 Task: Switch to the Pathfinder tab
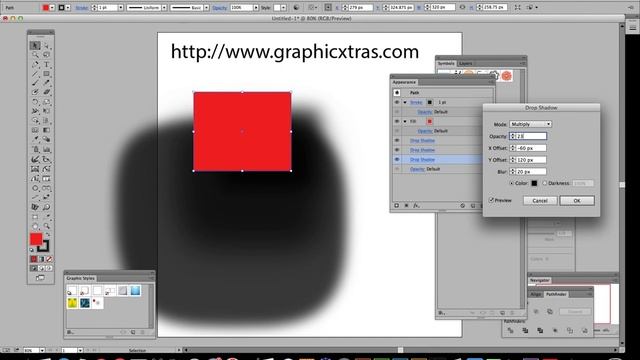556,294
